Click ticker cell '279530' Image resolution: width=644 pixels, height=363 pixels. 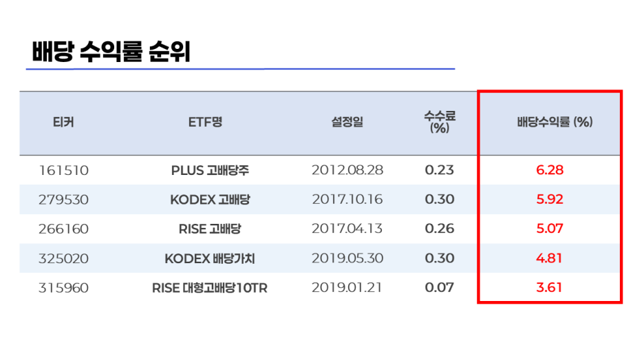pyautogui.click(x=64, y=200)
